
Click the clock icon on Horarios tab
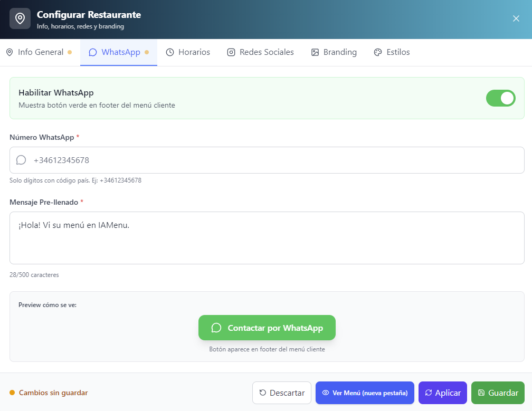pos(170,52)
